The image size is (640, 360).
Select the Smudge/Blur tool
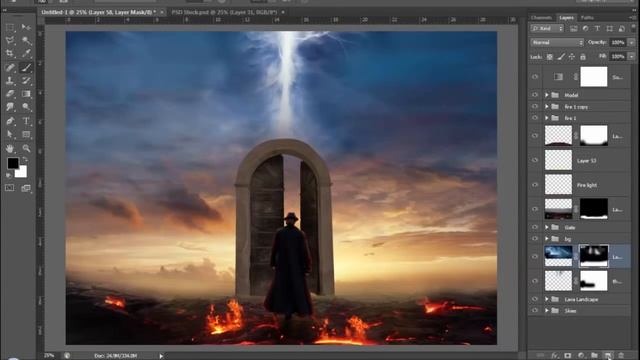pos(10,107)
